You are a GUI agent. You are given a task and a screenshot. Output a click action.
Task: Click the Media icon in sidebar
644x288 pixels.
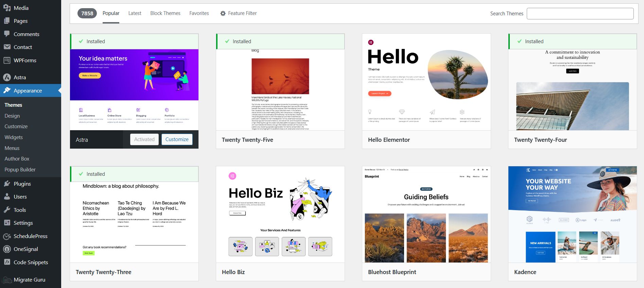click(7, 8)
